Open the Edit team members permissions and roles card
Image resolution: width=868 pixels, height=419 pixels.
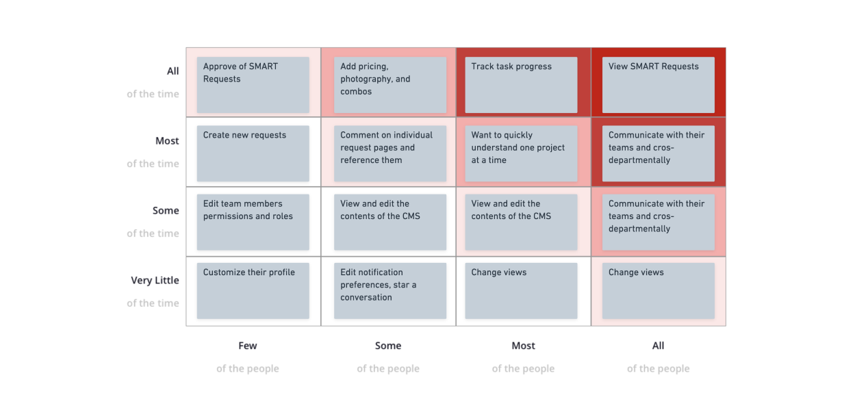(253, 222)
